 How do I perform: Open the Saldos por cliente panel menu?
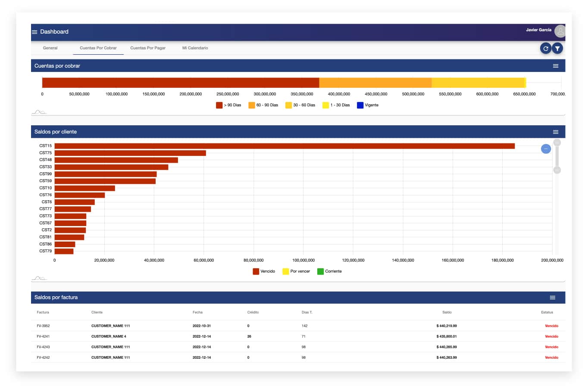[556, 131]
